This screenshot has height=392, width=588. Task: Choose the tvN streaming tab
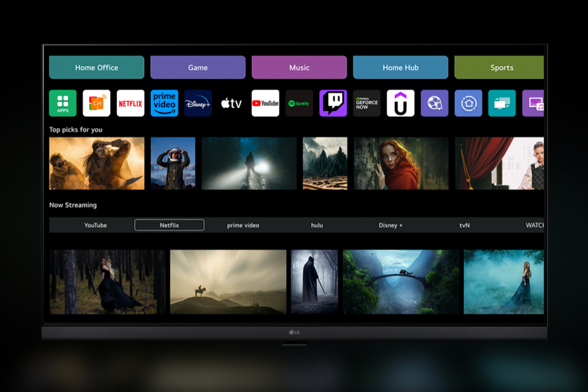[464, 225]
